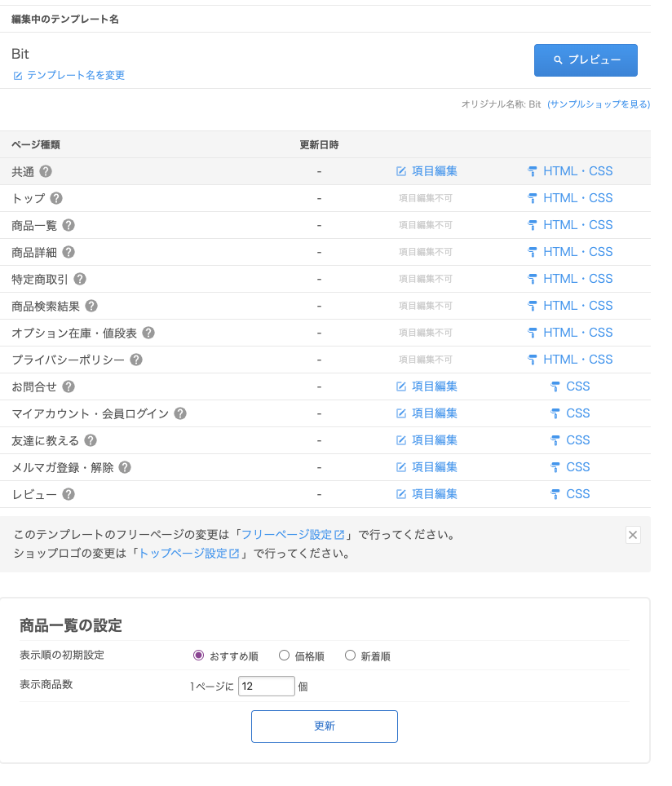
Task: Click 商品一覧の設定 heading
Action: [x=71, y=625]
